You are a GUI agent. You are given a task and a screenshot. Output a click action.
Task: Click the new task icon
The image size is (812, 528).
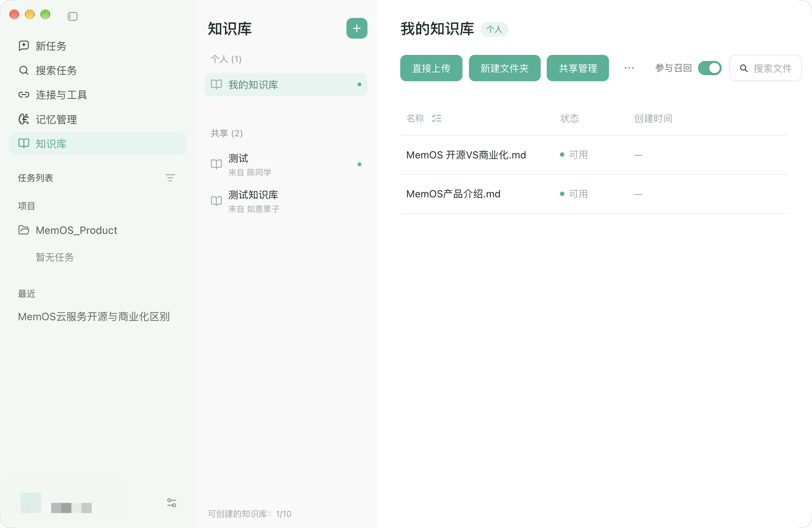click(x=24, y=46)
